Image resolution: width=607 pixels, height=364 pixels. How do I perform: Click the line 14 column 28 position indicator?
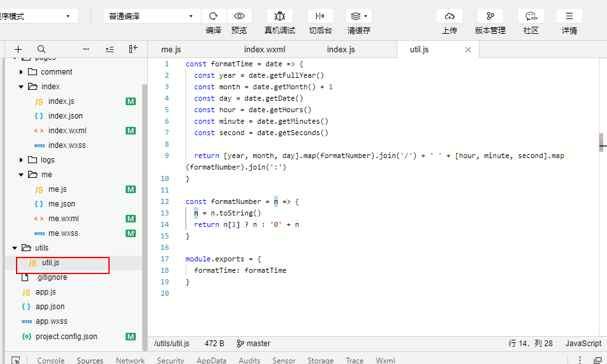(x=530, y=344)
